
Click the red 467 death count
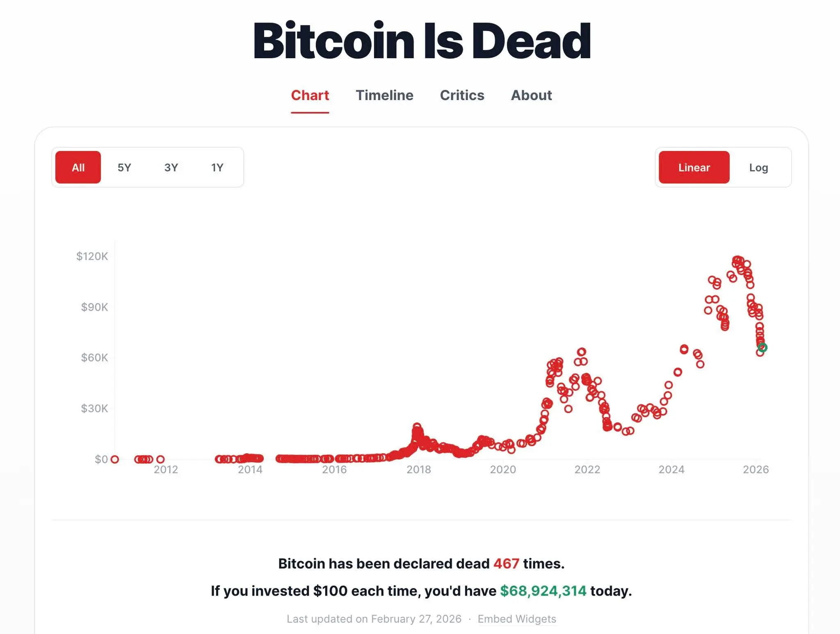507,563
